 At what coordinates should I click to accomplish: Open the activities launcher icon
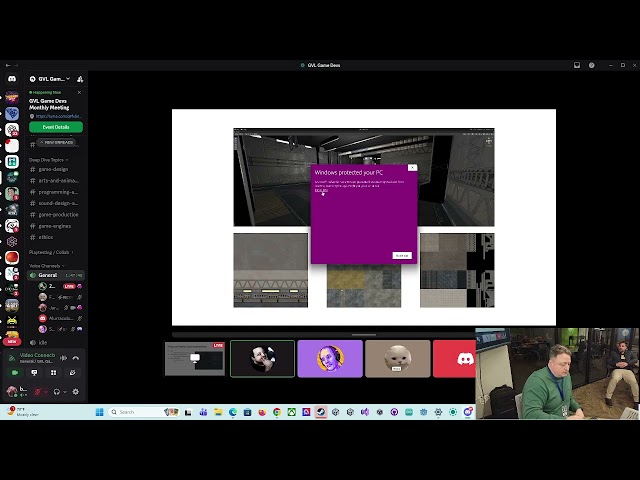point(53,373)
